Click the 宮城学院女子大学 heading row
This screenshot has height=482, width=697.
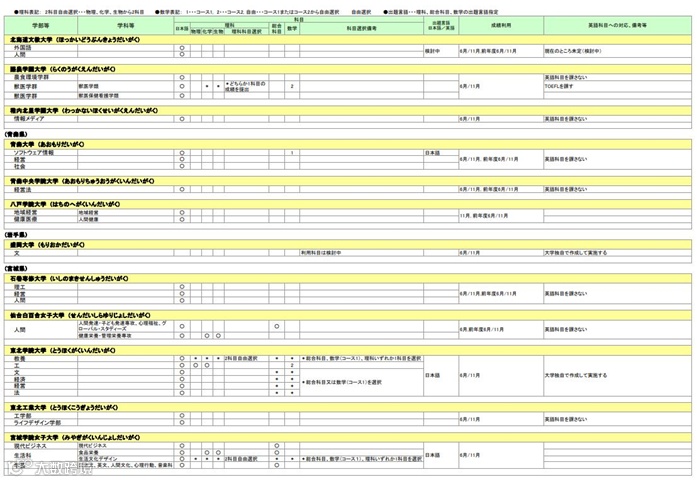[x=348, y=438]
